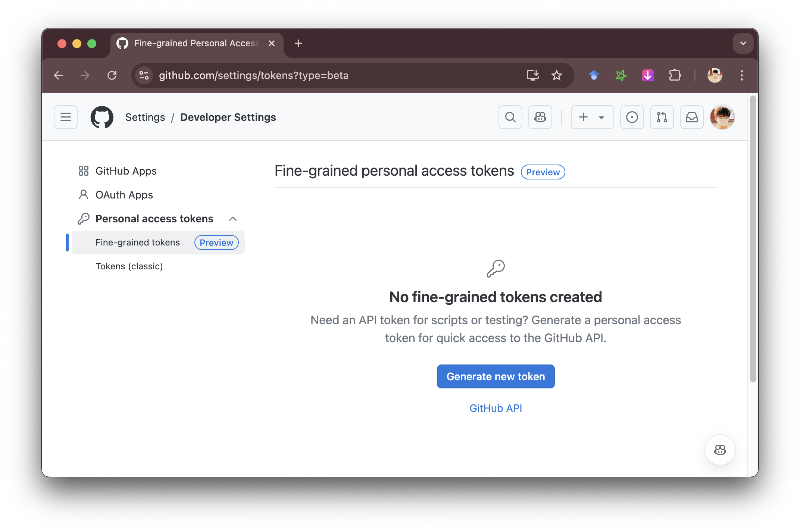
Task: Collapse Personal access tokens section
Action: click(x=233, y=219)
